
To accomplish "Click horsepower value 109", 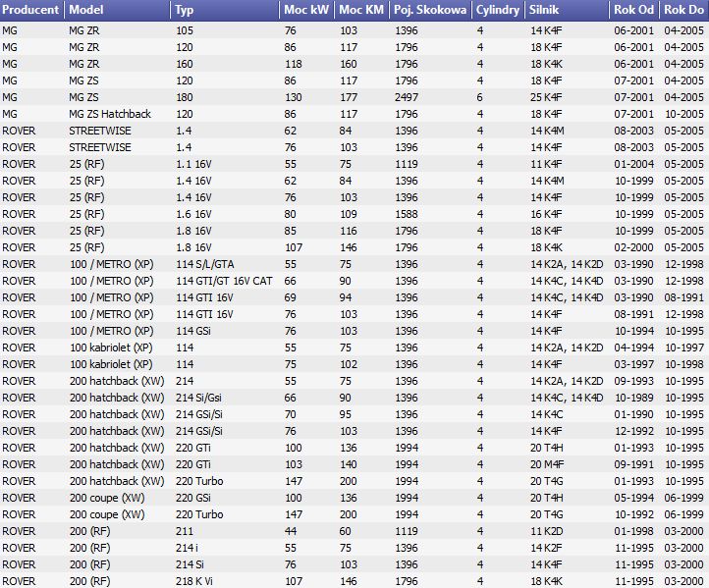I will (x=349, y=214).
